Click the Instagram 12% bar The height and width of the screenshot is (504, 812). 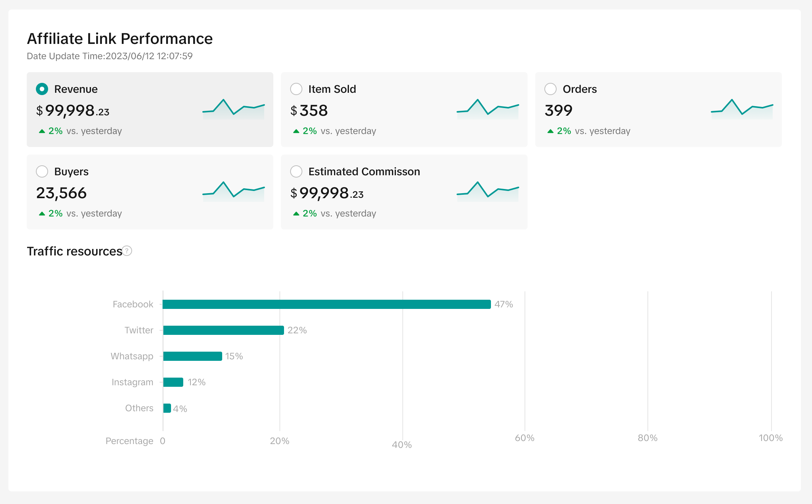[x=173, y=382]
